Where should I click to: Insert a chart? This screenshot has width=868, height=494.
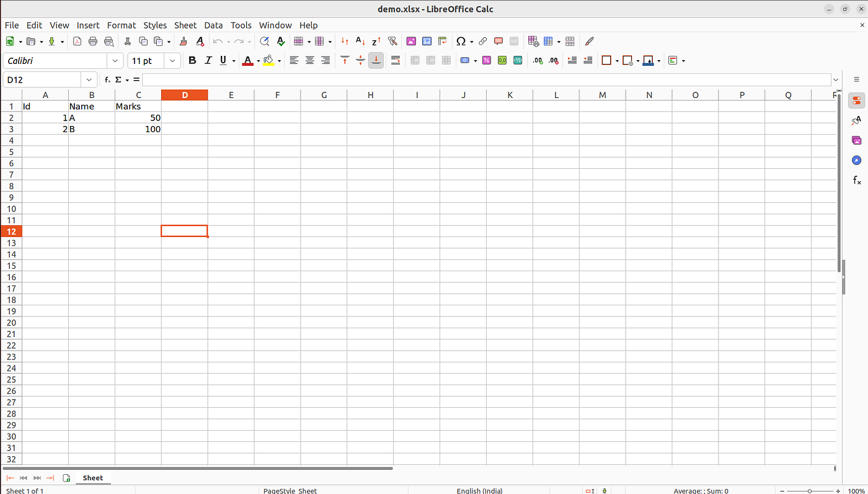coord(427,41)
